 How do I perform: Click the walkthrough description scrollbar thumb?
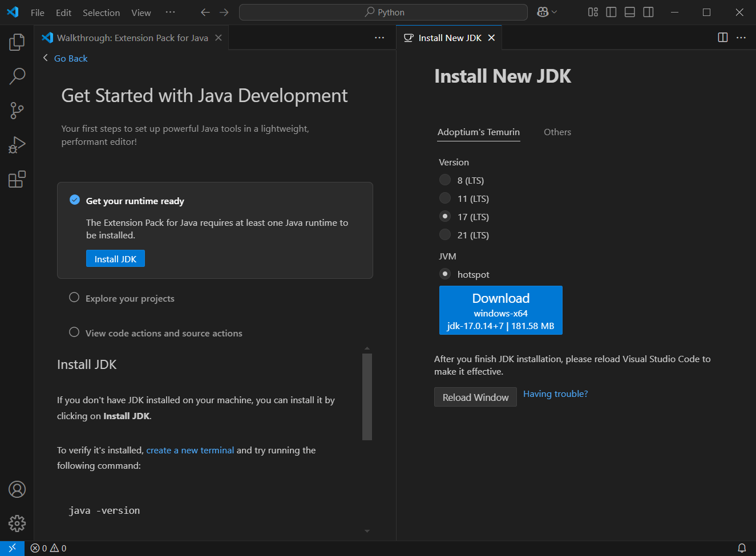pyautogui.click(x=367, y=397)
